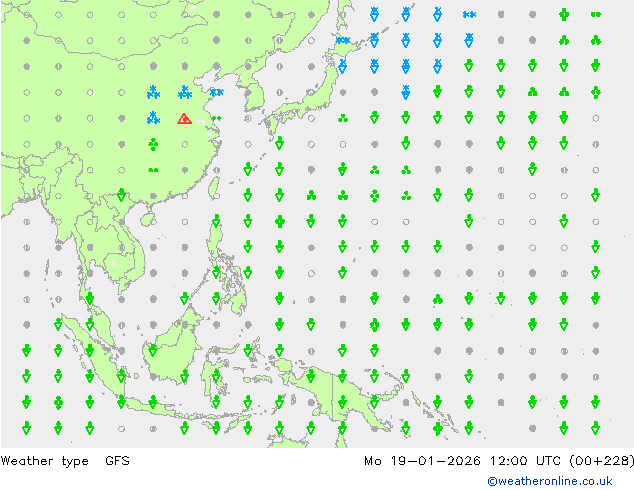Click the 'GFS' model label
This screenshot has height=490, width=634.
pyautogui.click(x=117, y=461)
